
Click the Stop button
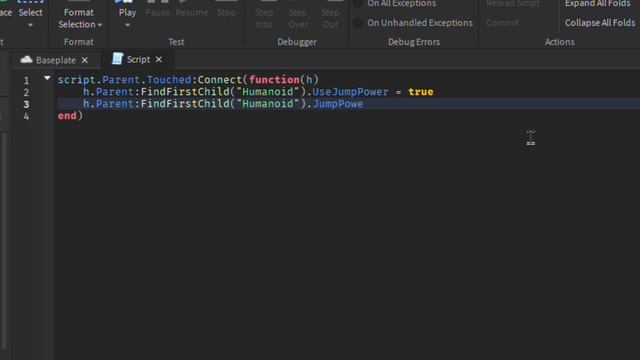tap(226, 12)
